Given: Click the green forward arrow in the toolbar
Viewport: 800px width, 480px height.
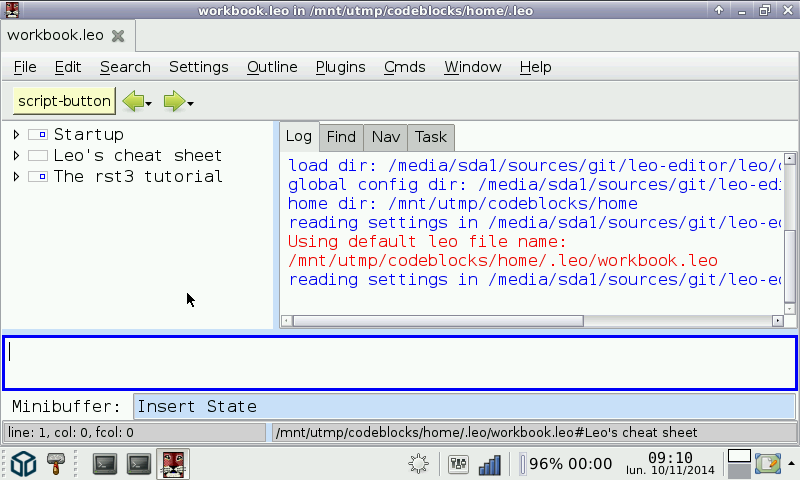Looking at the screenshot, I should 174,101.
